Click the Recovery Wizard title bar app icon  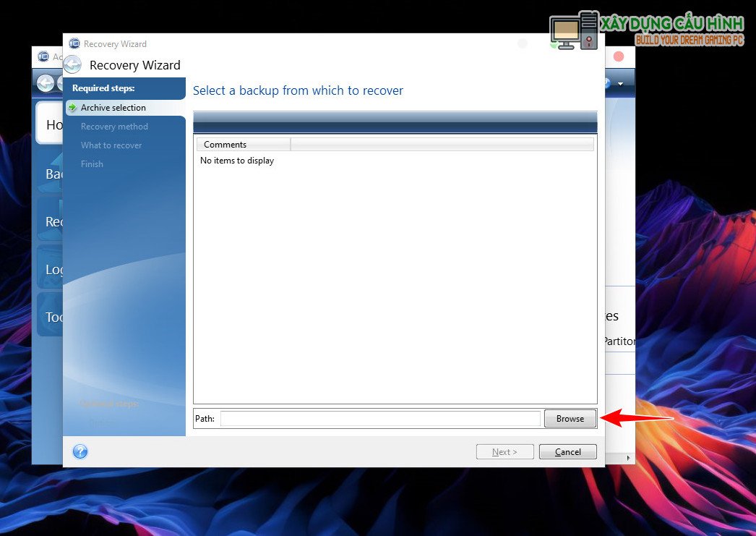[x=74, y=44]
